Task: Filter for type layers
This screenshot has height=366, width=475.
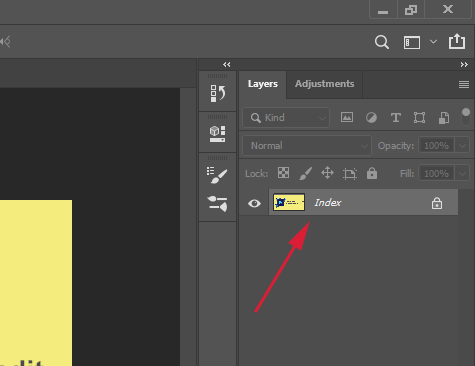Action: [396, 118]
